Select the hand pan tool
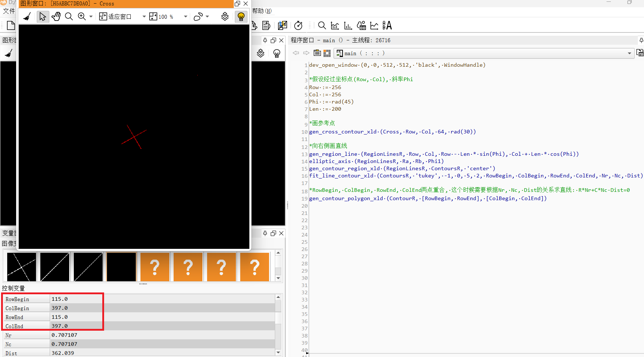Screen dimensions: 644x357 56,17
